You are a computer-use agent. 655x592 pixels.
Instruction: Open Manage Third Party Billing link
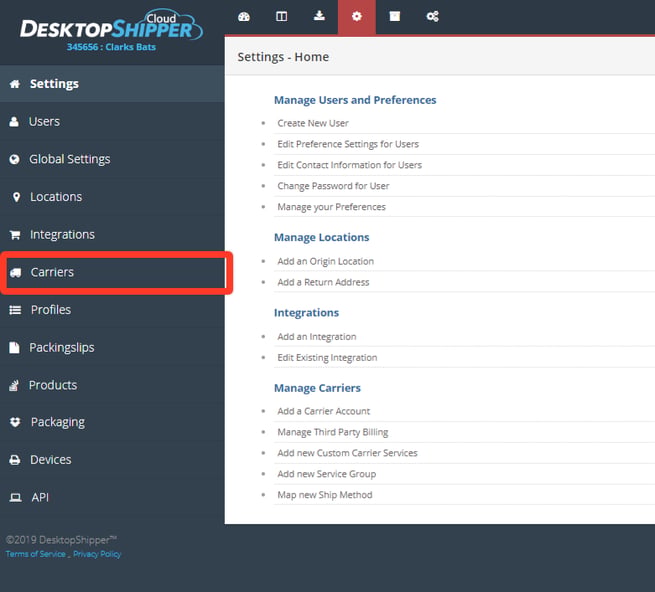(x=333, y=432)
